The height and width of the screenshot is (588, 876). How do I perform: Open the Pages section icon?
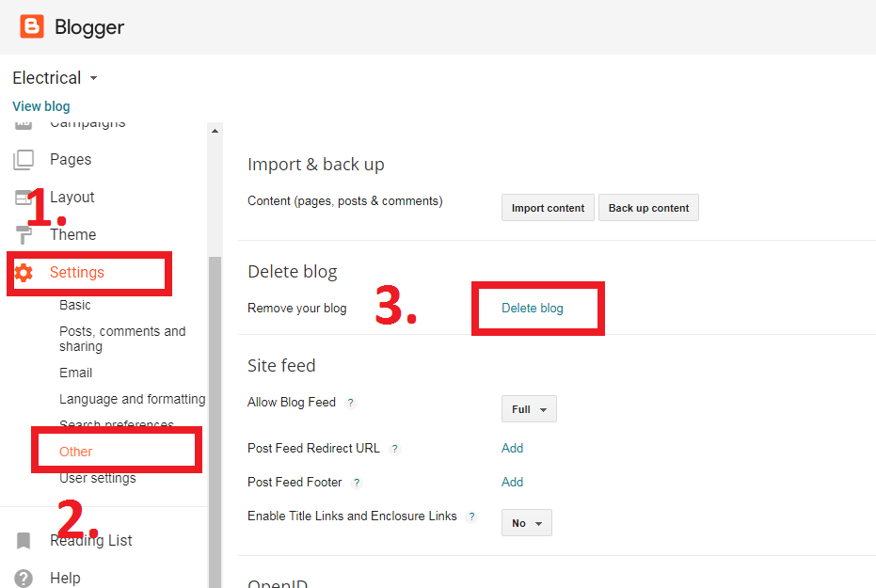tap(24, 160)
